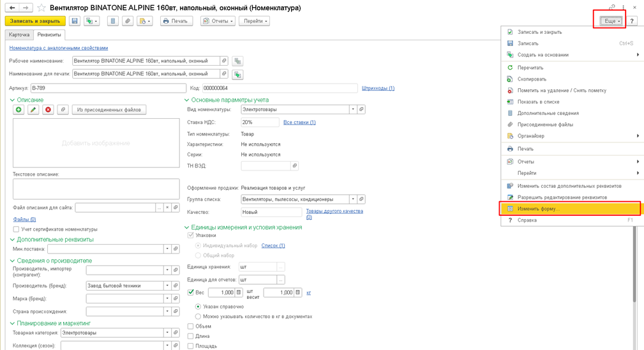Click the Записать и закрыть button
This screenshot has width=644, height=350.
coord(35,21)
